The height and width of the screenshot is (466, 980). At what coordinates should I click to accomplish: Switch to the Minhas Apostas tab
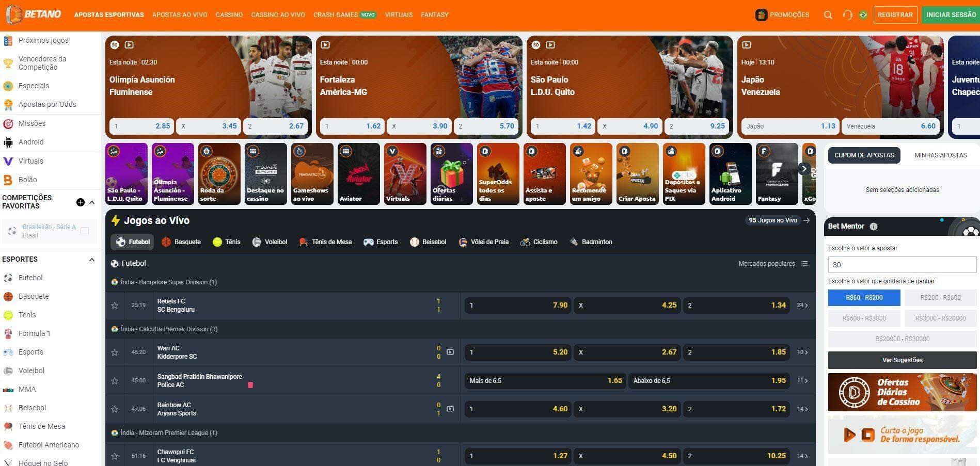[x=940, y=155]
